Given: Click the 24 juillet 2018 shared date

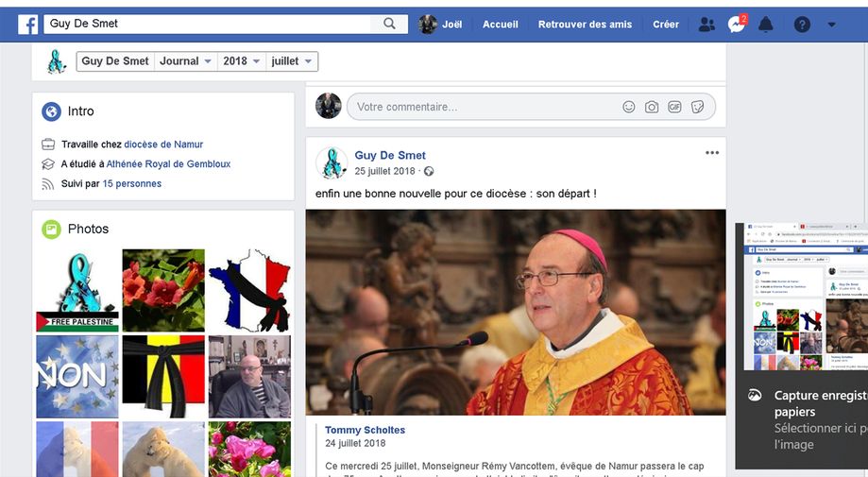Looking at the screenshot, I should [355, 443].
